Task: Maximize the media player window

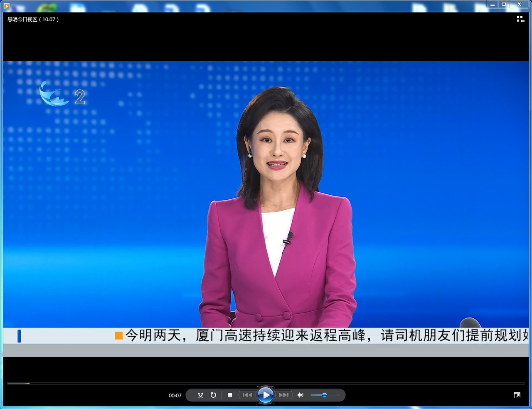Action: point(504,5)
